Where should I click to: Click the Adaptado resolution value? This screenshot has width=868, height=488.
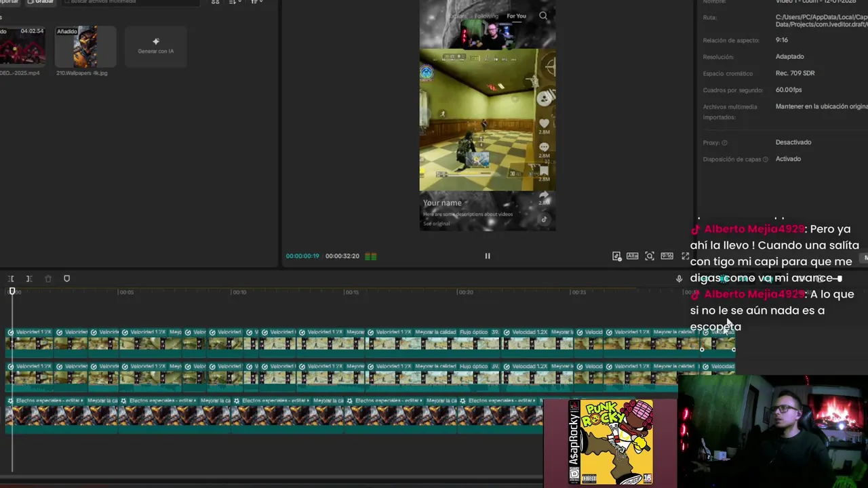tap(789, 57)
